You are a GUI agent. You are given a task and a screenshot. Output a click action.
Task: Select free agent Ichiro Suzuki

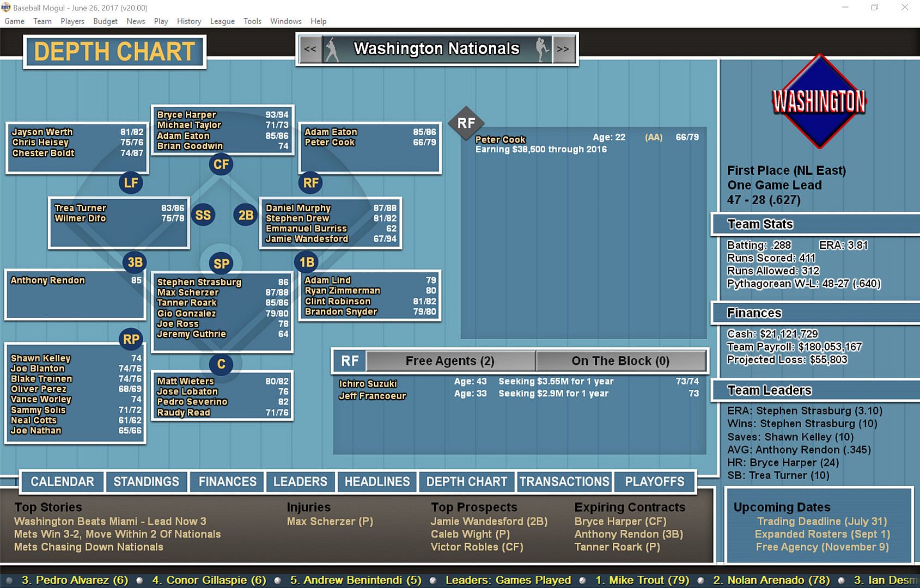(368, 383)
